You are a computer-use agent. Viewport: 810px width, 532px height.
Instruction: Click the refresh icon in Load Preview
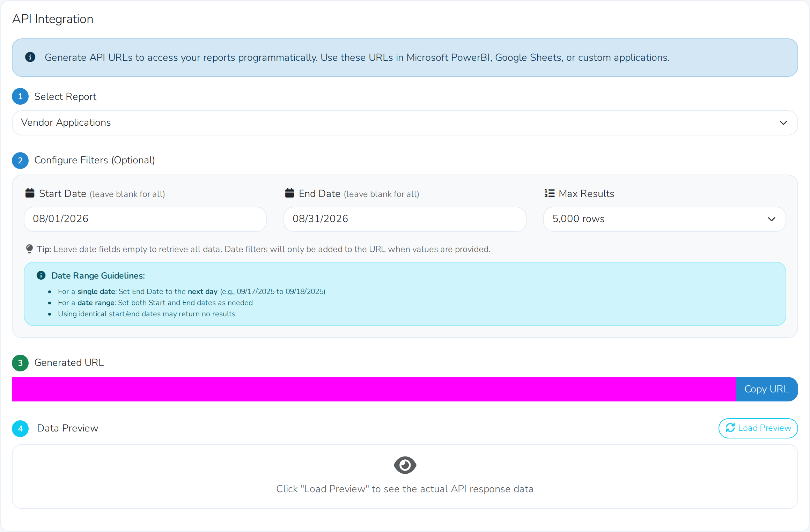click(x=730, y=428)
